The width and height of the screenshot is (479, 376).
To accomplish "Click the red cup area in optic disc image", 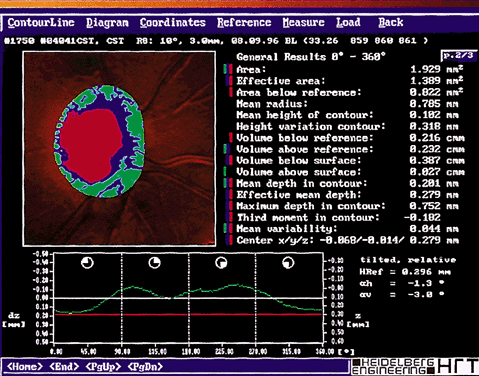I will pyautogui.click(x=92, y=145).
